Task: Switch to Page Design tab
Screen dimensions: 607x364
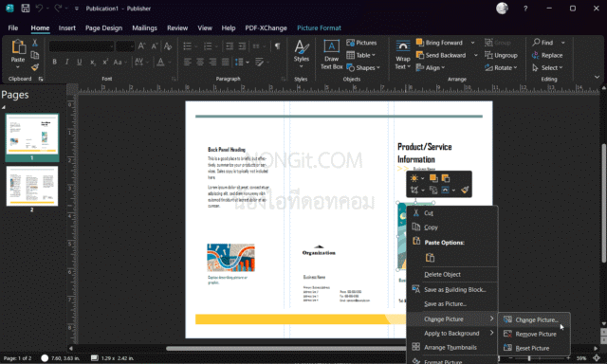Action: click(x=103, y=27)
